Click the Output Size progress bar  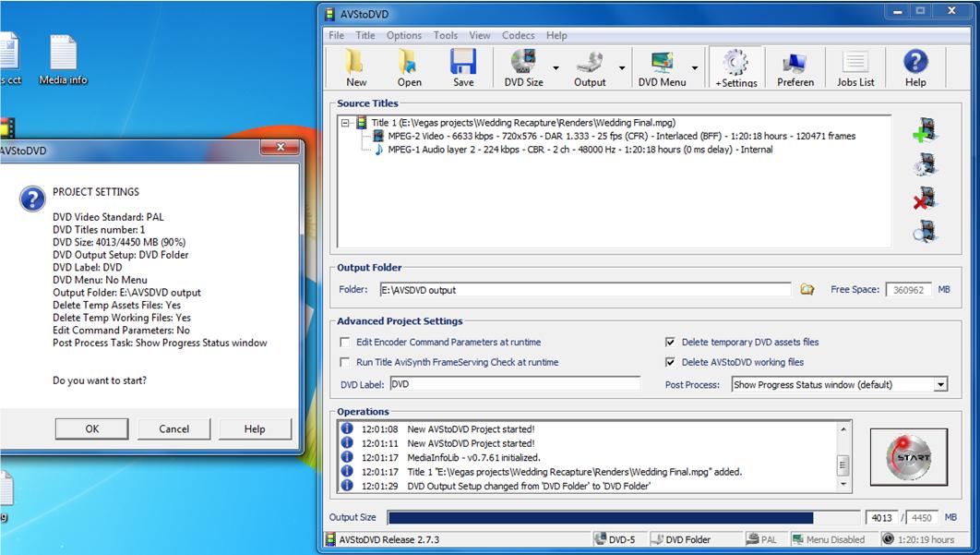tap(622, 517)
